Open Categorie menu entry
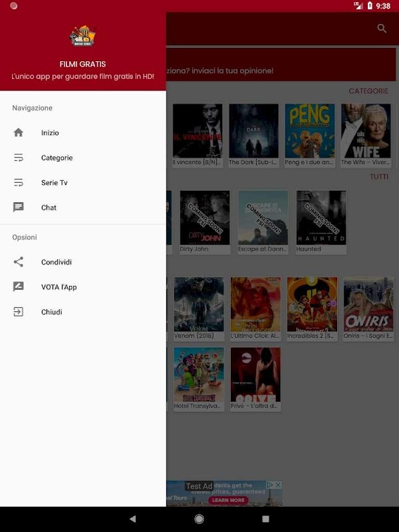The height and width of the screenshot is (532, 399). click(x=83, y=158)
